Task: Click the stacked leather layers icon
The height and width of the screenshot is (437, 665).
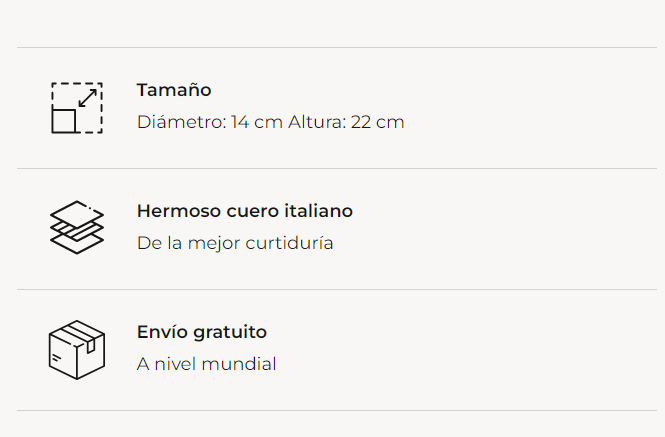Action: 77,228
